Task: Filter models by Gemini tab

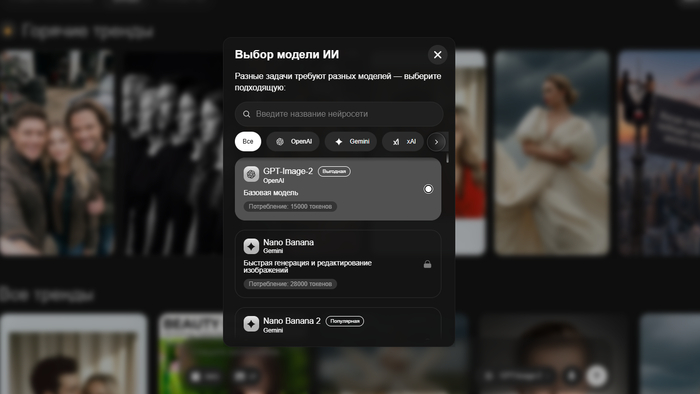Action: coord(351,141)
